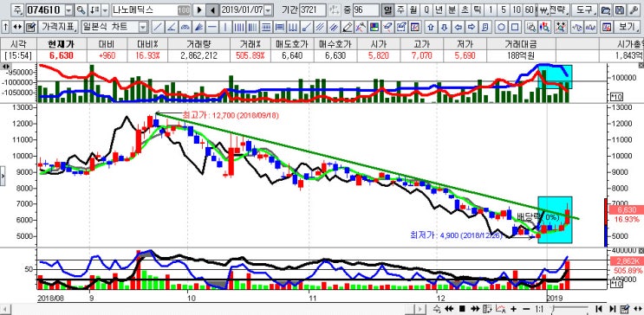
Task: Select the eraser drawing tool
Action: click(387, 28)
